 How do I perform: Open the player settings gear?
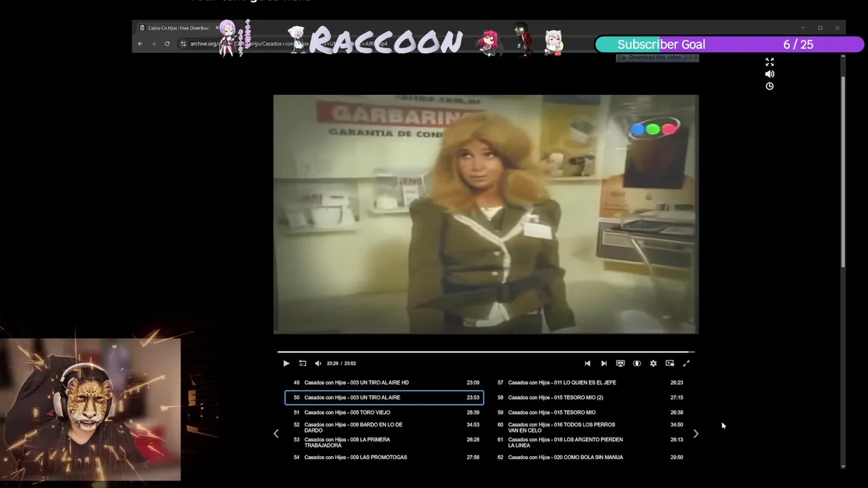653,363
